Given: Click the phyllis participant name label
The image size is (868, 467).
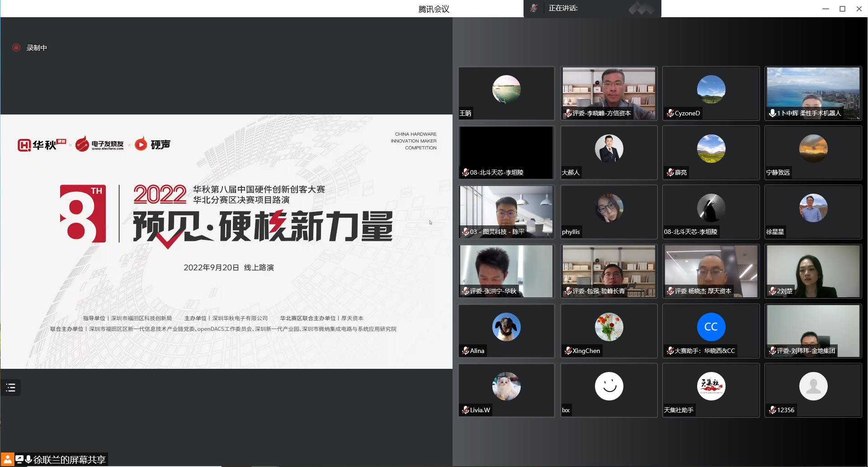Looking at the screenshot, I should pos(571,232).
